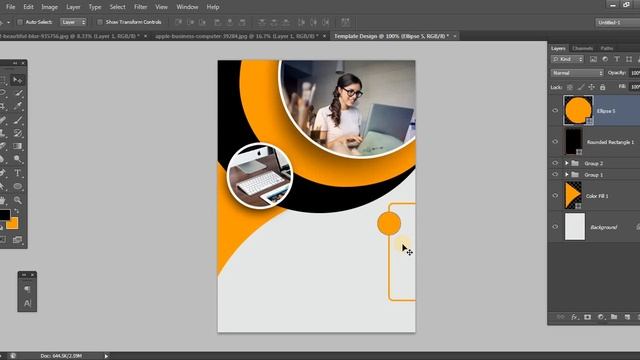This screenshot has width=640, height=360.
Task: Open the File menu
Action: pos(11,7)
